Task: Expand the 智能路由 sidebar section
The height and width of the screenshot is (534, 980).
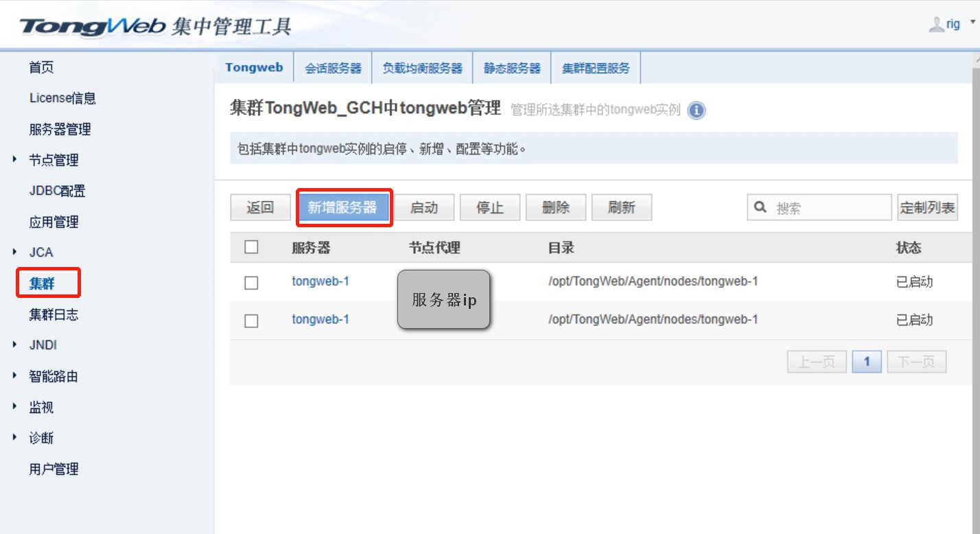Action: point(15,375)
